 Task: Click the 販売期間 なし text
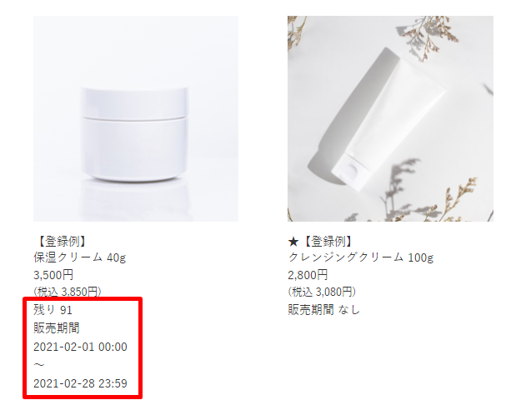(x=324, y=310)
